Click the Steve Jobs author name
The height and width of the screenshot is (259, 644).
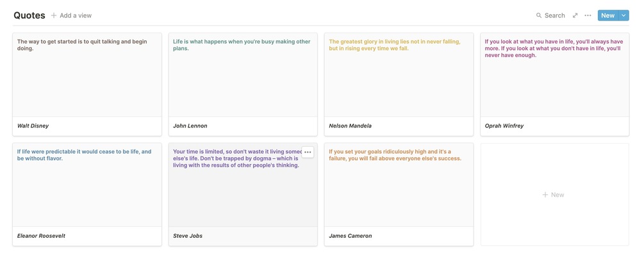pyautogui.click(x=188, y=236)
